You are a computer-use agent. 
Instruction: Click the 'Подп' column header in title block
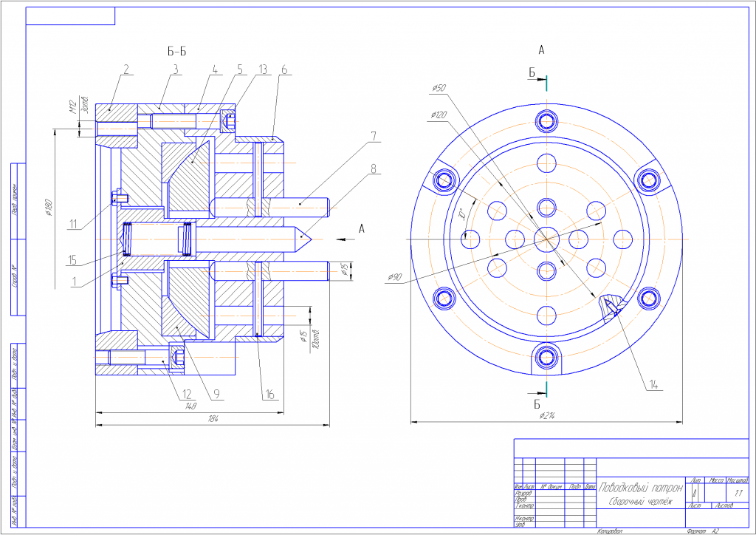pos(574,487)
